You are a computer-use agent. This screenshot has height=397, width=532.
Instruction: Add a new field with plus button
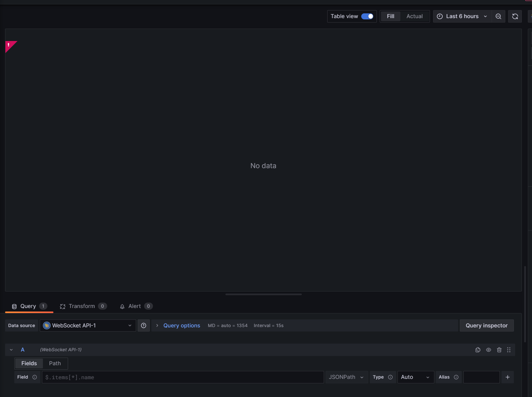pos(508,377)
